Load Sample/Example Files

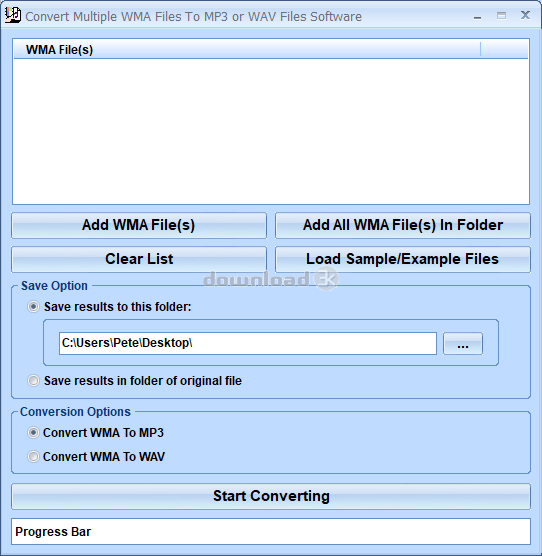click(403, 259)
